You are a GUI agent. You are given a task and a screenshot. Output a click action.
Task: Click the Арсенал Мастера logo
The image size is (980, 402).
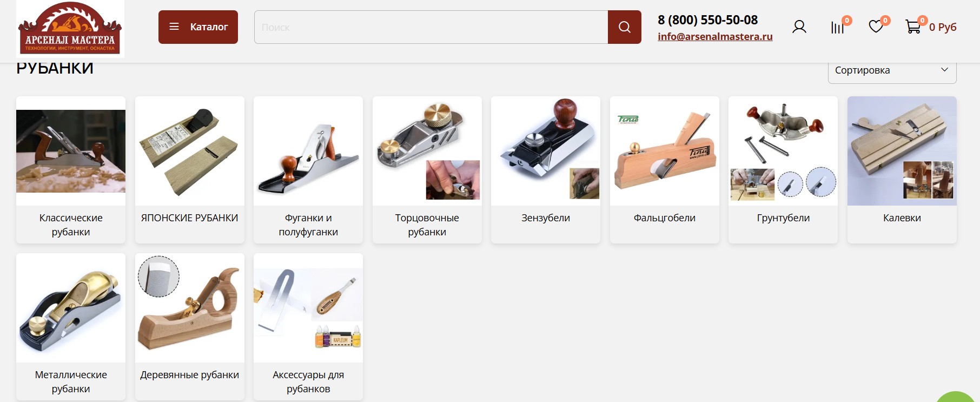pyautogui.click(x=70, y=29)
